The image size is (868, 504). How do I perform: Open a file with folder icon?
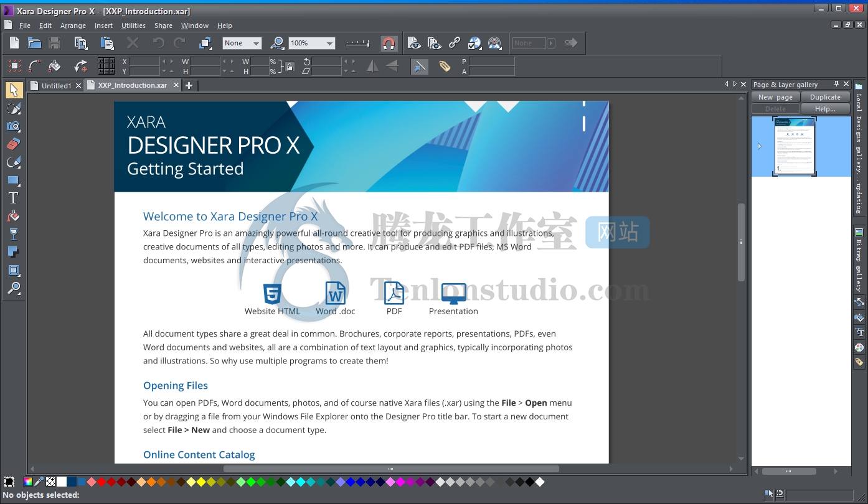tap(34, 43)
